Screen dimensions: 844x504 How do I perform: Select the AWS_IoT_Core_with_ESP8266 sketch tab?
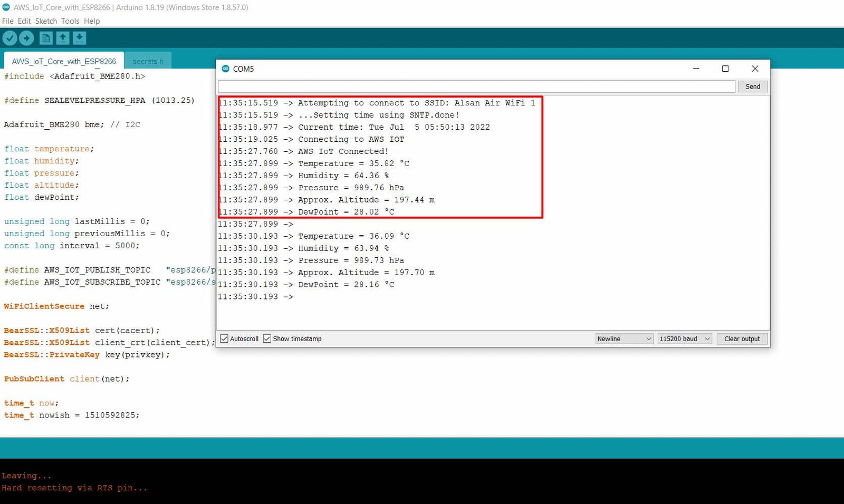[x=63, y=61]
